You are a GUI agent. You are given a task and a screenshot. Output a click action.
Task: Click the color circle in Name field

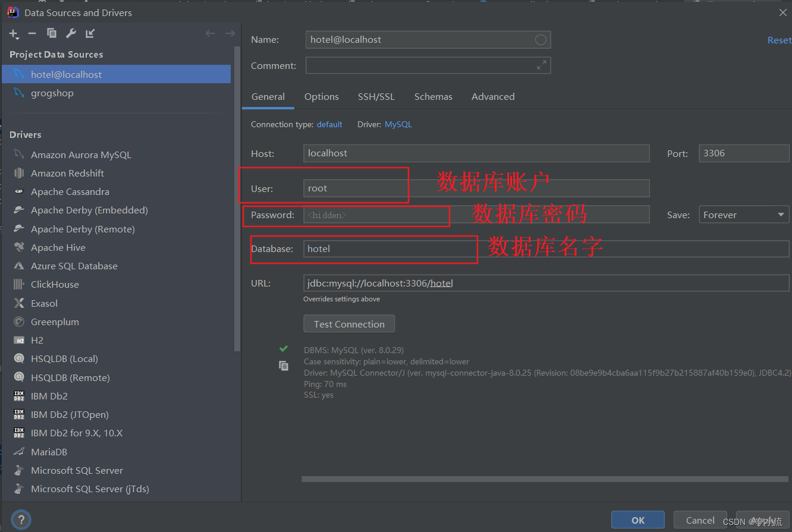click(540, 40)
